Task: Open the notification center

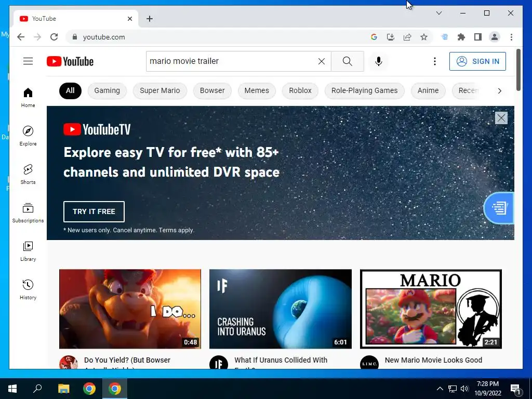Action: coord(515,389)
